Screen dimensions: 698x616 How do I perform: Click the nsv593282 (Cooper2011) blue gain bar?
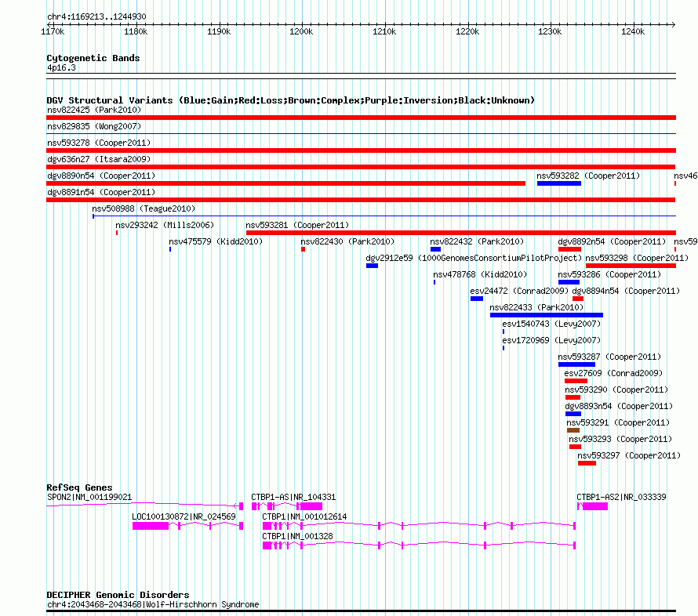click(558, 183)
